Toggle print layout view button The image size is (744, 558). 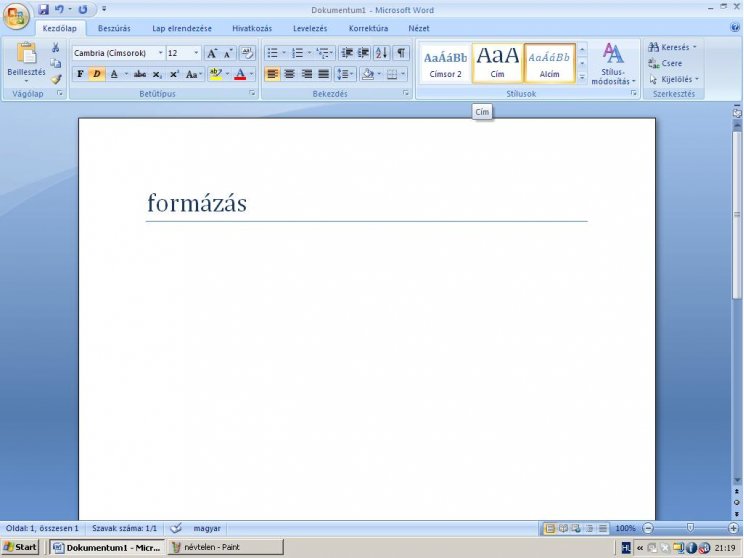550,528
